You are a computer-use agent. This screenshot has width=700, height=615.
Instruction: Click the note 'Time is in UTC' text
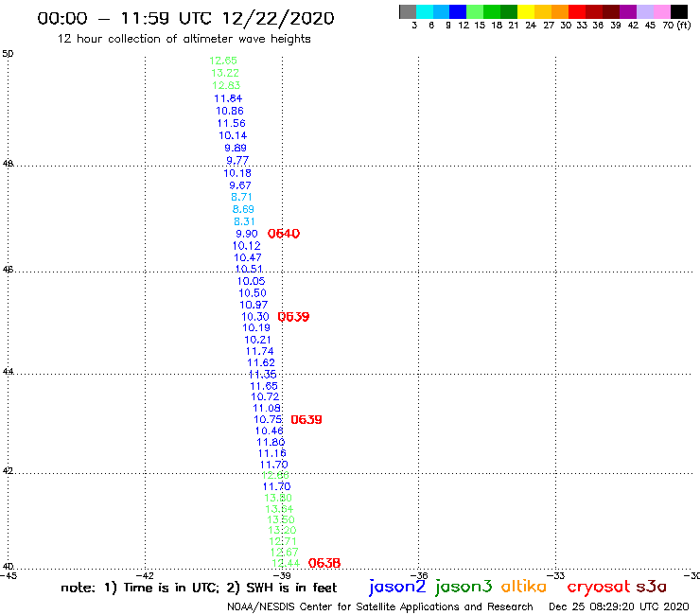point(171,588)
